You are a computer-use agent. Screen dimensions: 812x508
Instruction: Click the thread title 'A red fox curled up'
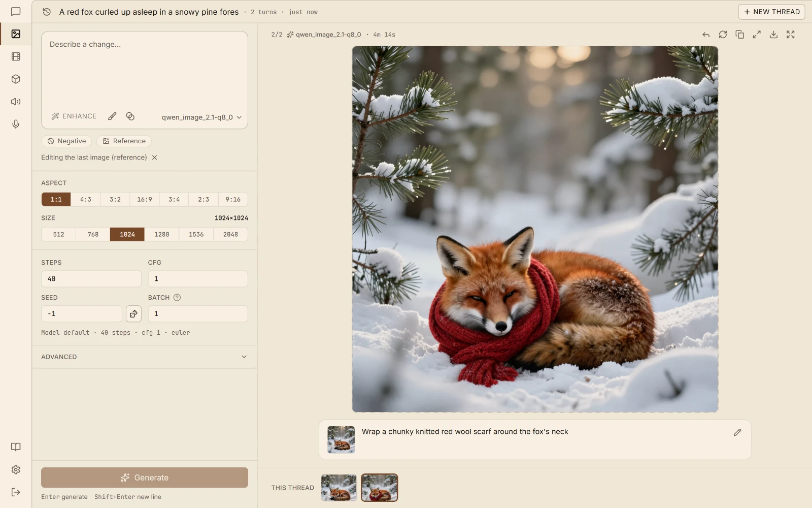pos(149,12)
